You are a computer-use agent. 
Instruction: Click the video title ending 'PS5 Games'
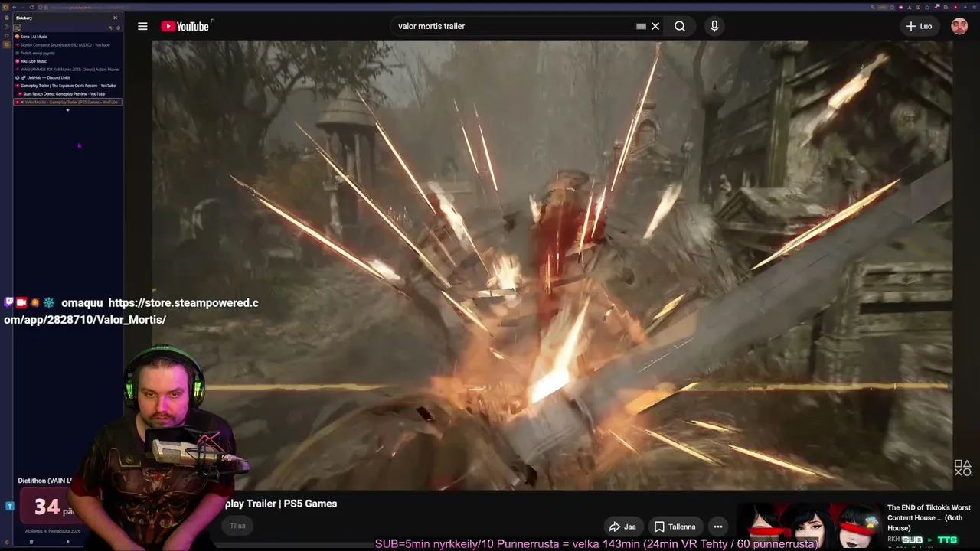(x=280, y=504)
